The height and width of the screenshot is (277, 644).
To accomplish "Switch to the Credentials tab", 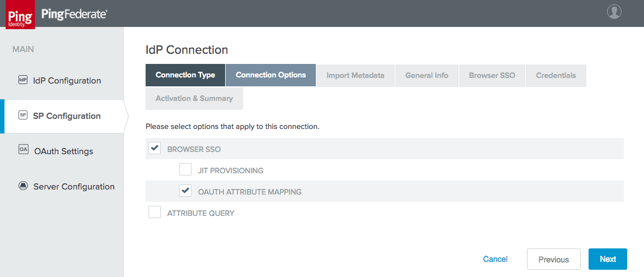I will coord(556,76).
